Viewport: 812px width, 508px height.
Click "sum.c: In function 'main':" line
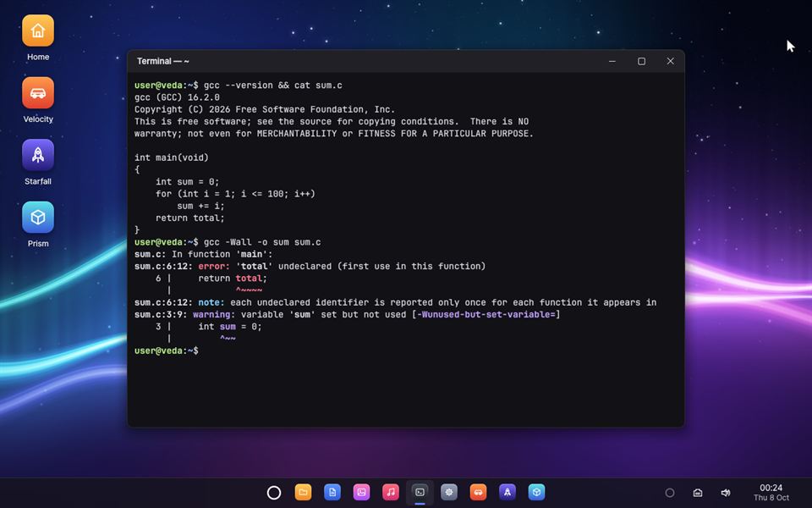(204, 255)
